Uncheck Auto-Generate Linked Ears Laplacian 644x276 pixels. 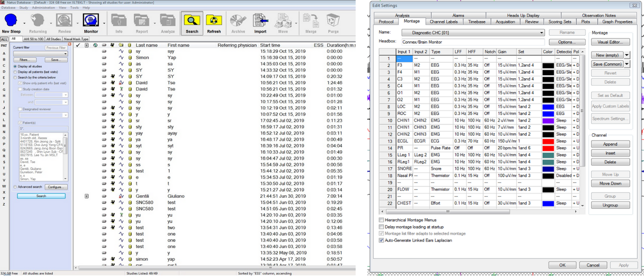point(381,240)
